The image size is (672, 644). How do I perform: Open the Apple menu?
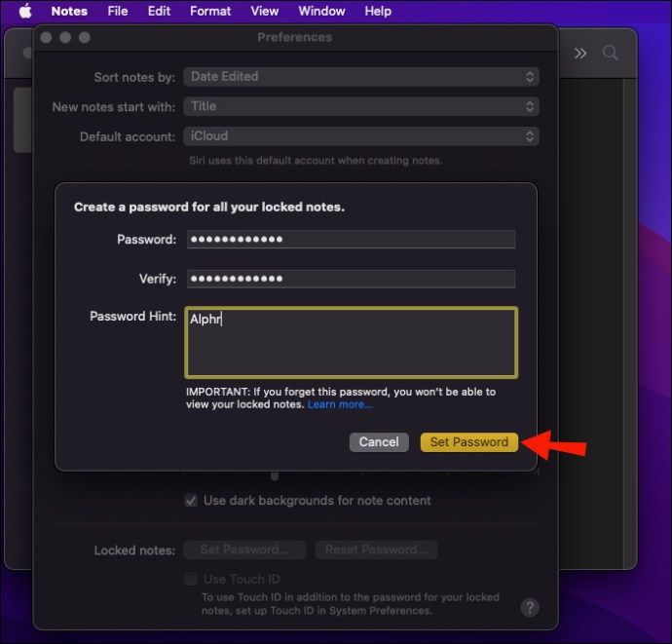(25, 11)
